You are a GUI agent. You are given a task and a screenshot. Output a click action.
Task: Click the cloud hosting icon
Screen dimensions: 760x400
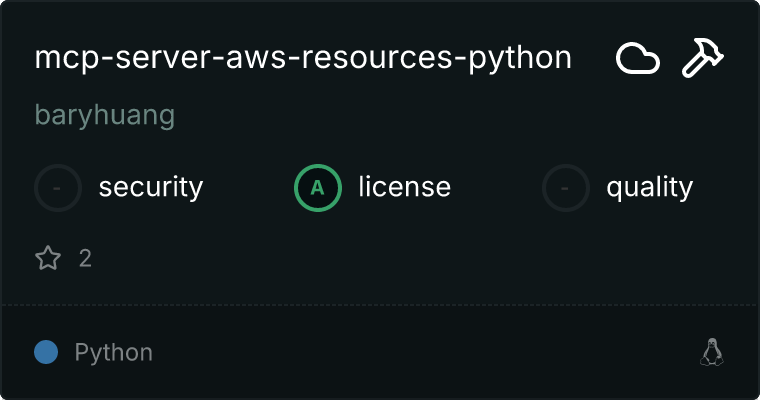coord(637,59)
